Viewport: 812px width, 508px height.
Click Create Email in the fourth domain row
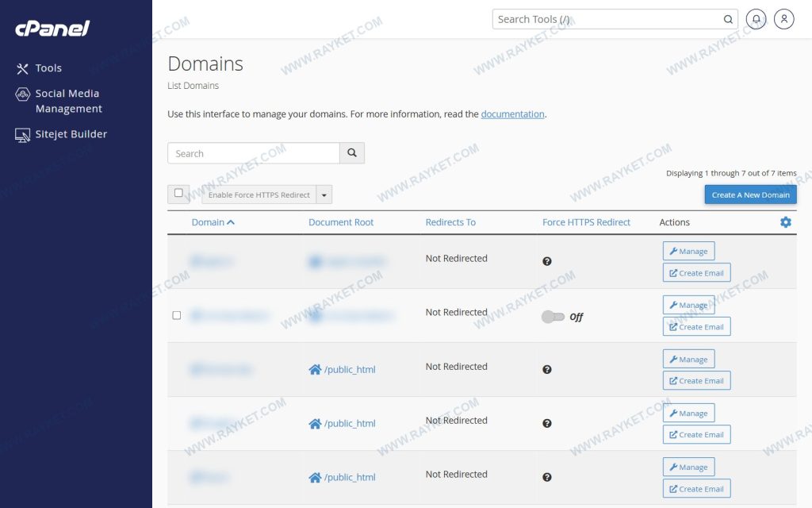[696, 434]
